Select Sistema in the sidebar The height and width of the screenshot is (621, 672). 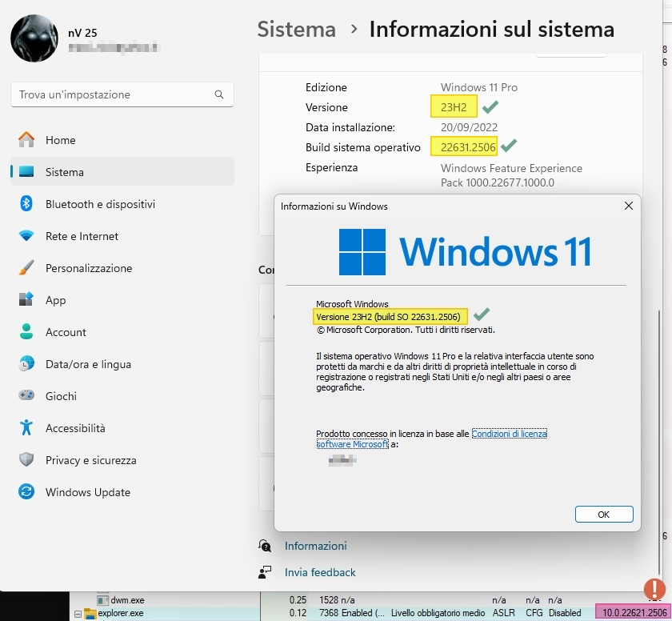click(x=122, y=172)
